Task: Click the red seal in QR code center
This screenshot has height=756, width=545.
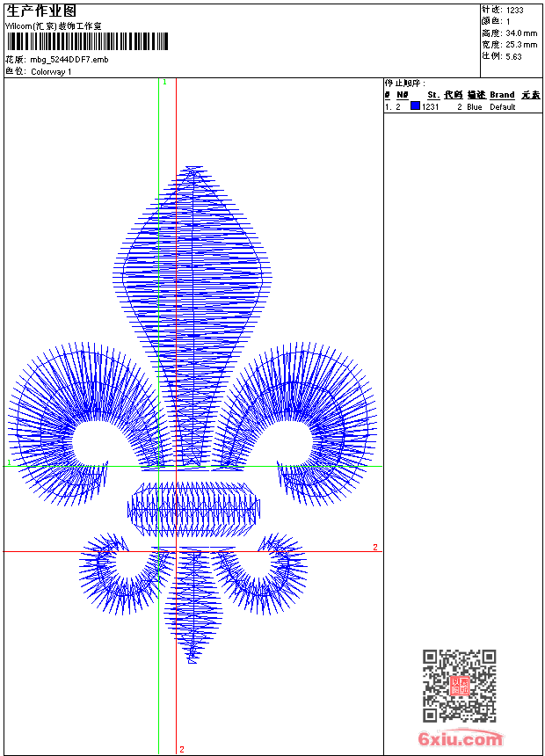Action: point(459,687)
